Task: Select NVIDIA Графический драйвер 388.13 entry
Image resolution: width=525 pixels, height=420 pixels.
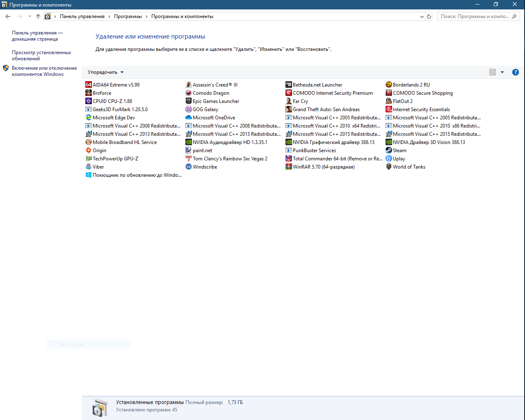Action: pos(330,142)
